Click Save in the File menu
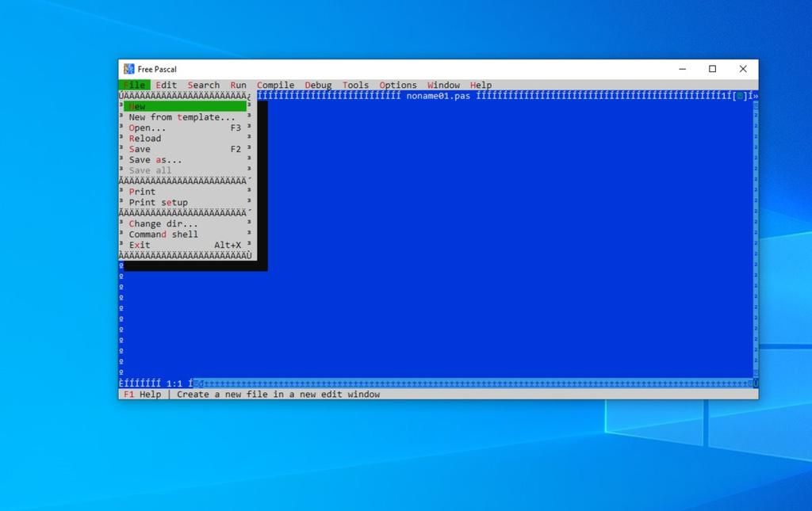Screen dimensions: 812x511 pos(185,149)
